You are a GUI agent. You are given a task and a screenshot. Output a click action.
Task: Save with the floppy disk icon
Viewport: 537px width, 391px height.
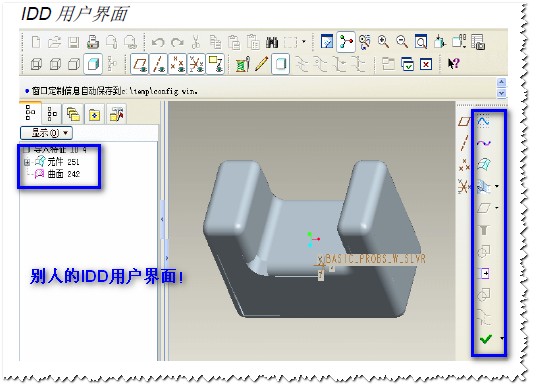[73, 42]
